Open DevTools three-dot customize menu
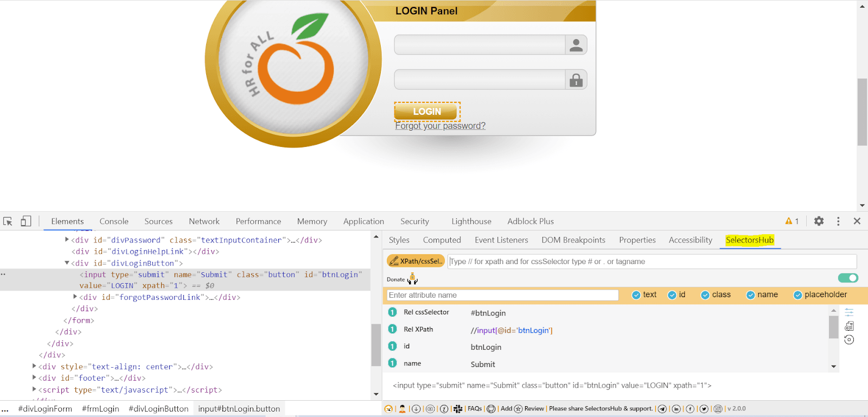Viewport: 868px width, 417px height. (838, 221)
